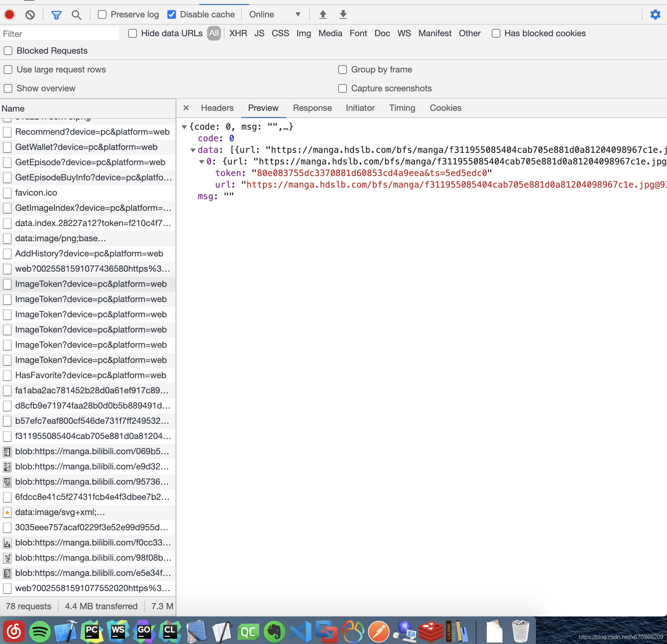Screen dimensions: 667x644
Task: Enable the Preserve log checkbox
Action: click(102, 14)
